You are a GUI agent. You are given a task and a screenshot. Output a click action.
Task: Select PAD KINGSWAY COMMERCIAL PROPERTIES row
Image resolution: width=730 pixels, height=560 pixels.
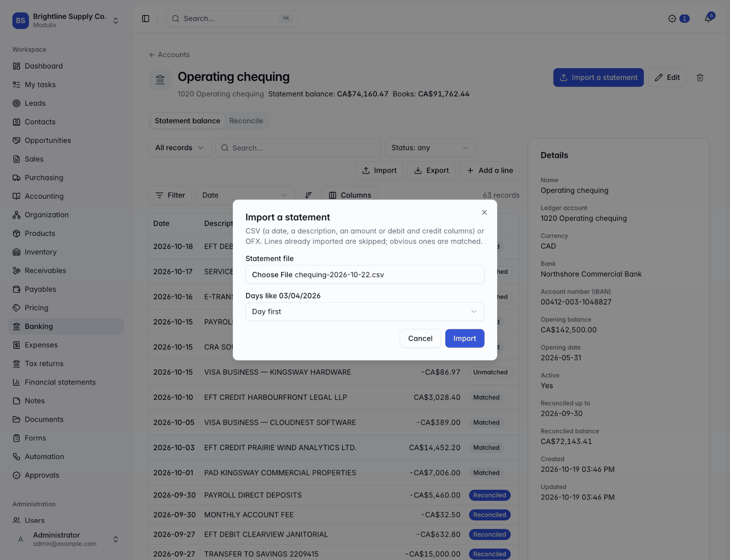pos(334,473)
